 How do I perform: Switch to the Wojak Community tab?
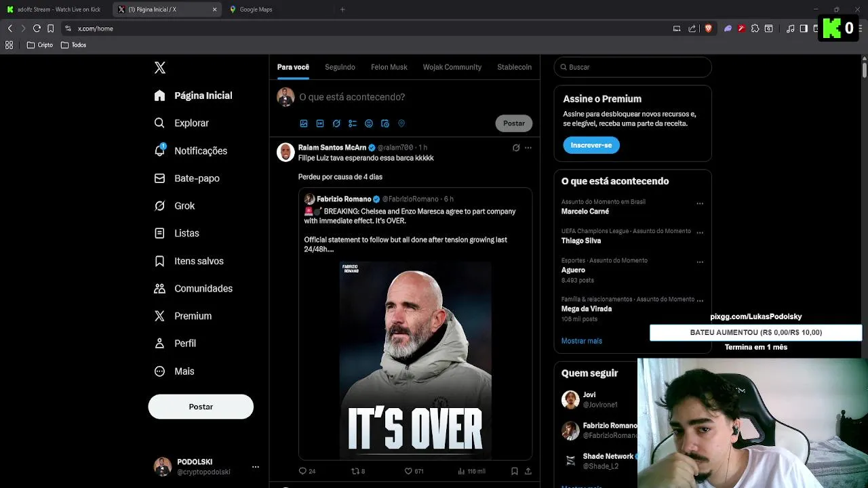coord(452,67)
